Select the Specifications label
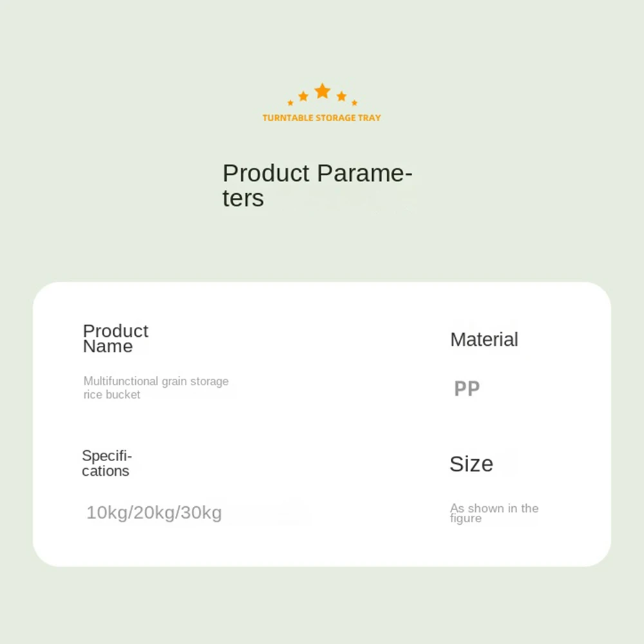This screenshot has height=644, width=644. (106, 464)
